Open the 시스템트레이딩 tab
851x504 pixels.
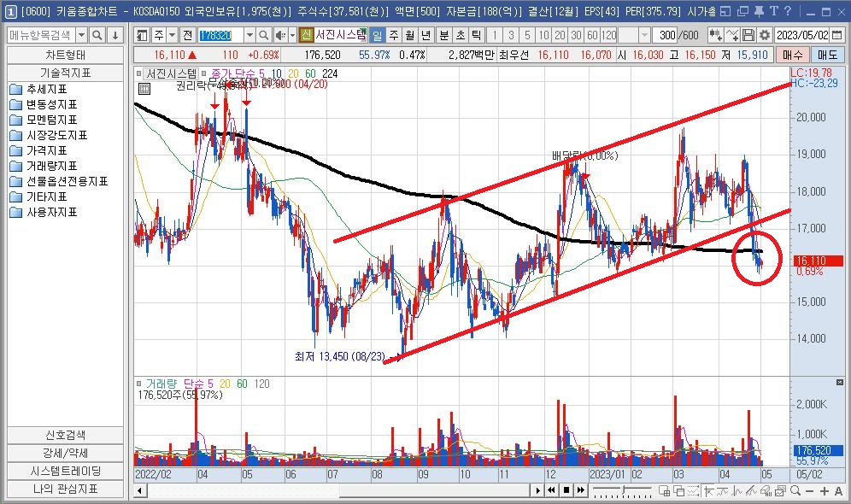click(65, 471)
